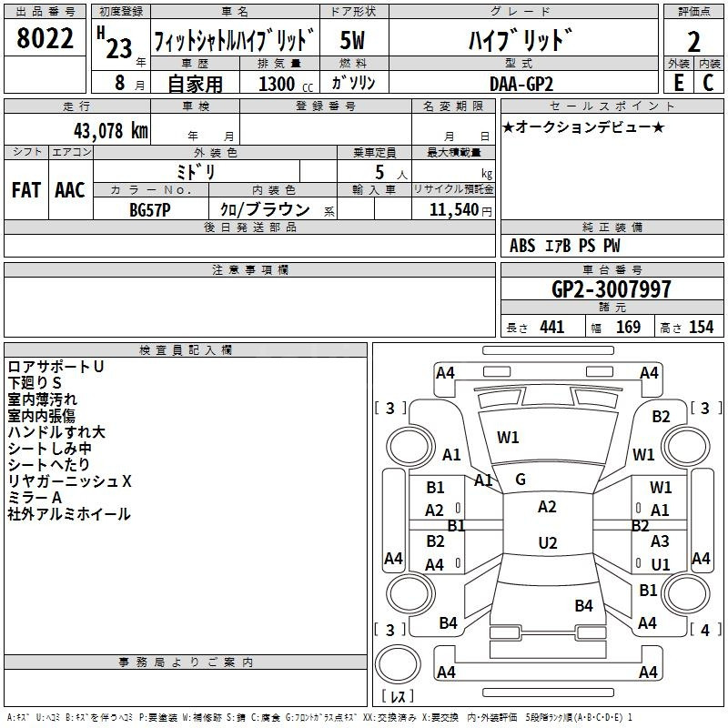
Task: Click the G mark on windshield
Action: (521, 480)
